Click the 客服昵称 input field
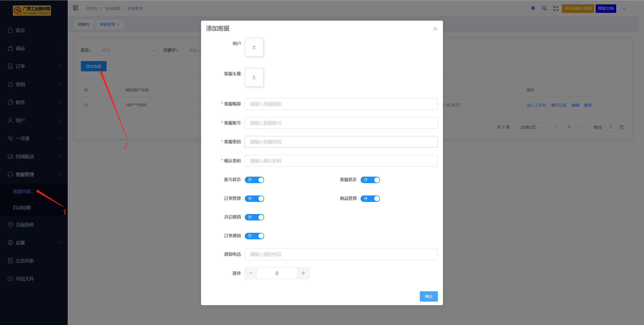 (341, 104)
